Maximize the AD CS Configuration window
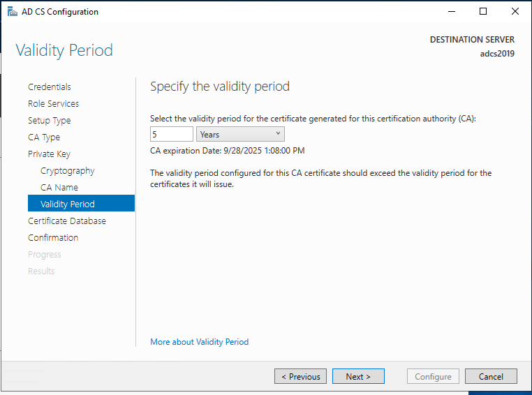532x395 pixels. (483, 12)
